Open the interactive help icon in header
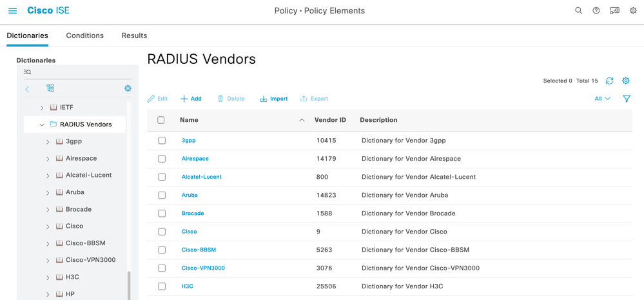The height and width of the screenshot is (300, 644). tap(614, 11)
